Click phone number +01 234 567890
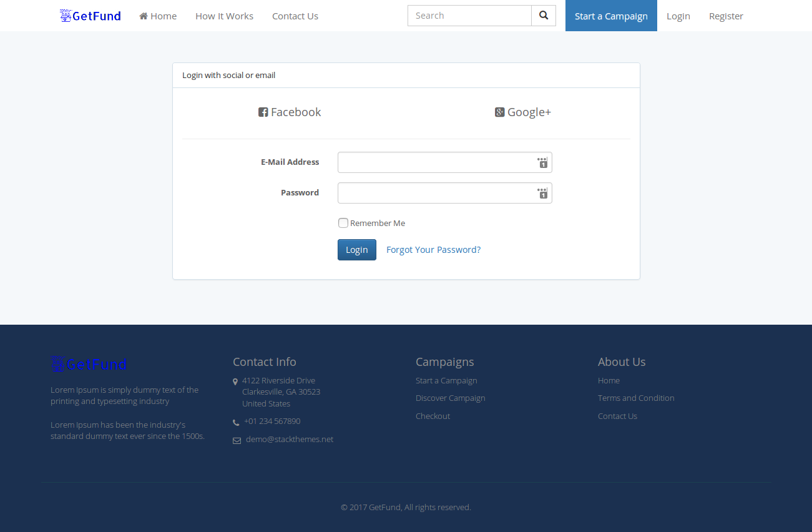 272,421
